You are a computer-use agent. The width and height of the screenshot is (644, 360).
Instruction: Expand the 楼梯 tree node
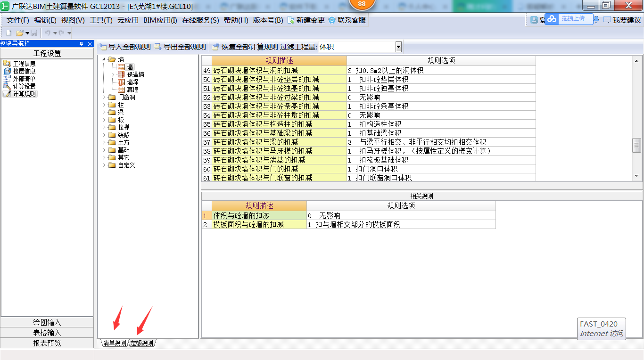(x=104, y=127)
